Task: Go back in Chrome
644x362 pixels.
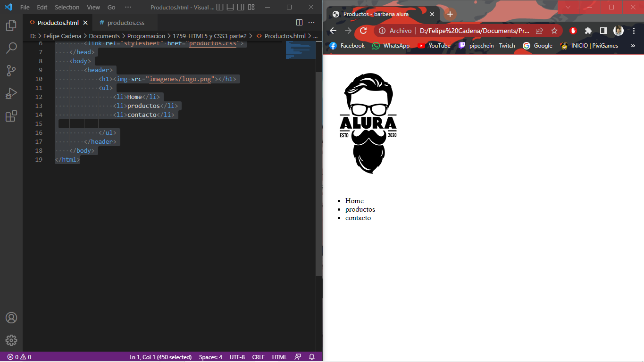Action: (333, 31)
